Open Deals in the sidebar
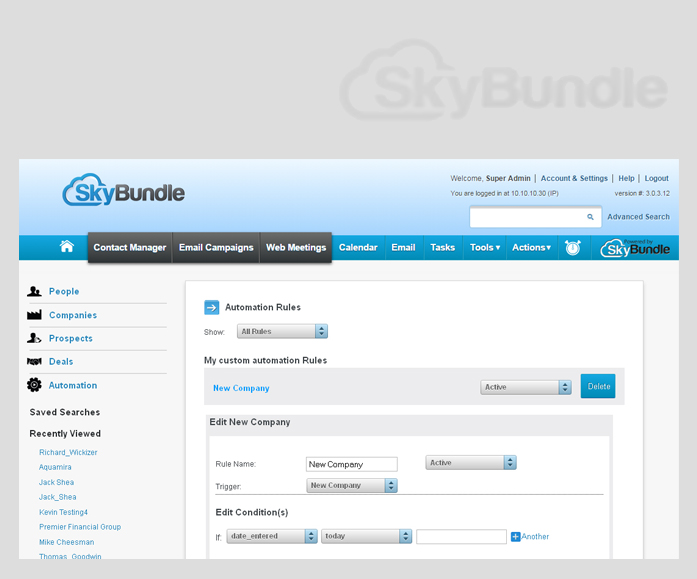Screen dimensions: 697x579 click(x=61, y=362)
